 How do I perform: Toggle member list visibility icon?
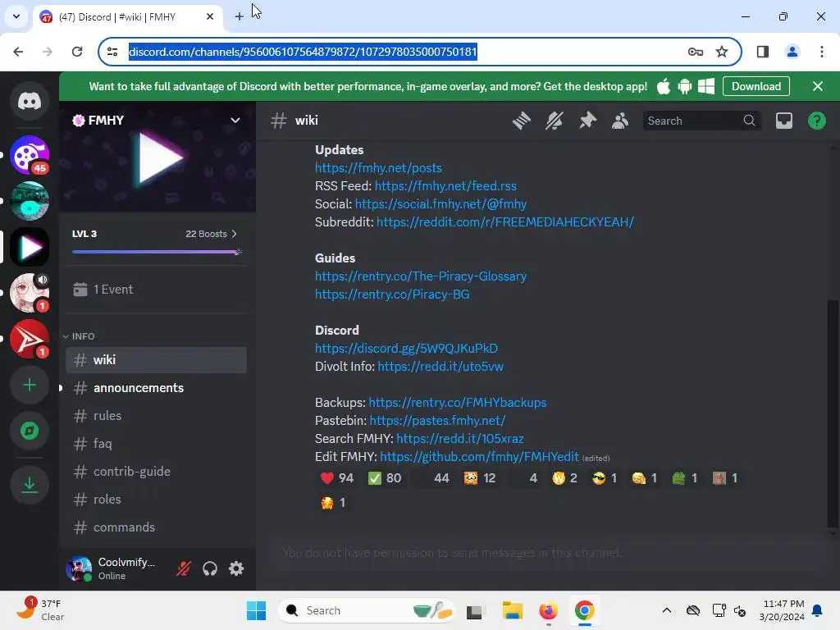pos(620,121)
